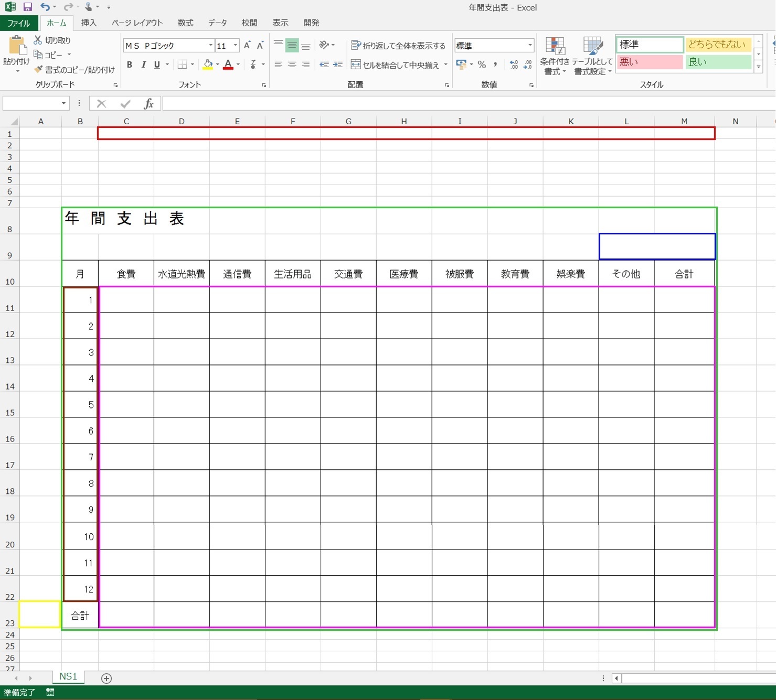The height and width of the screenshot is (700, 776).
Task: Open the Merge & Center dropdown arrow
Action: point(446,64)
